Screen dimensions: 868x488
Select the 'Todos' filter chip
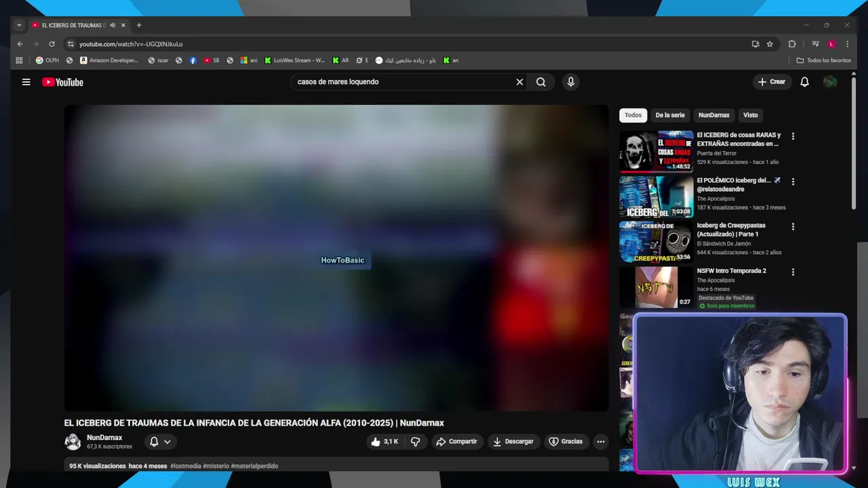pyautogui.click(x=633, y=115)
